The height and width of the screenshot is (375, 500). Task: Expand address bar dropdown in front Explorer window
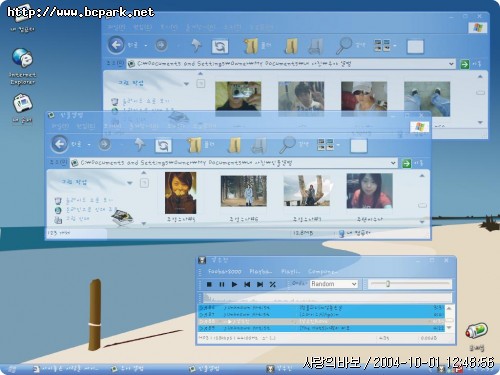pyautogui.click(x=393, y=163)
